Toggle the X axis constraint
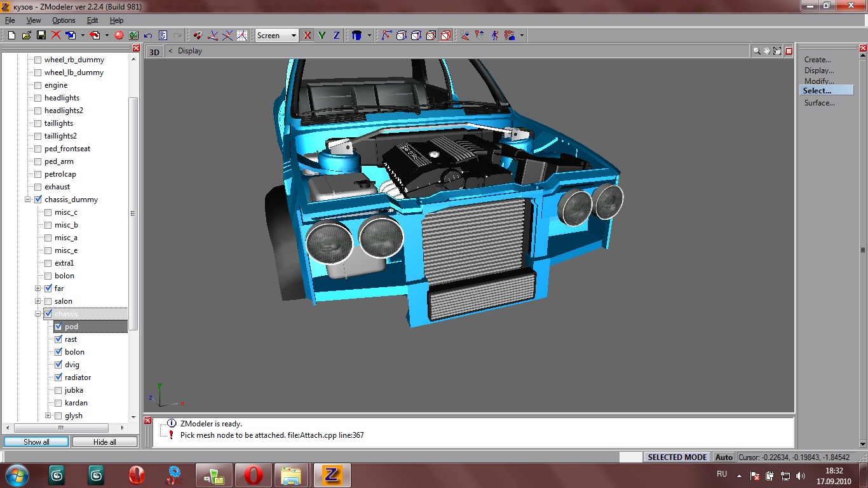Viewport: 868px width, 488px height. tap(308, 36)
